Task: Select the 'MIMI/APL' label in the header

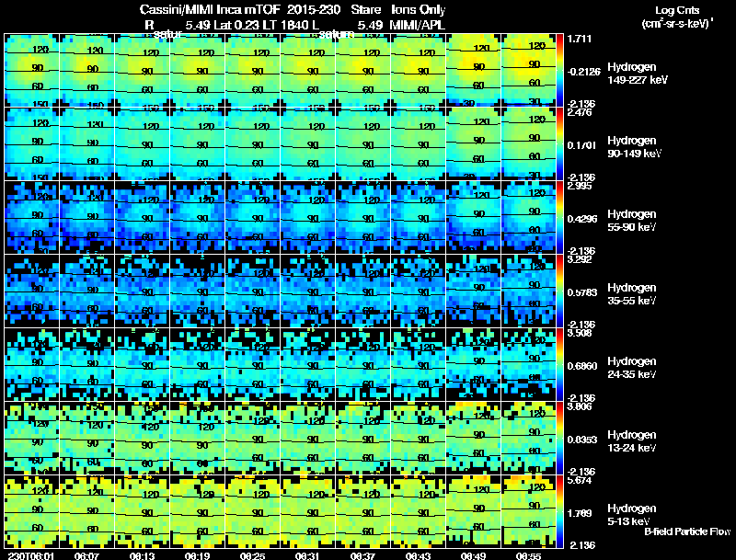Action: tap(417, 25)
